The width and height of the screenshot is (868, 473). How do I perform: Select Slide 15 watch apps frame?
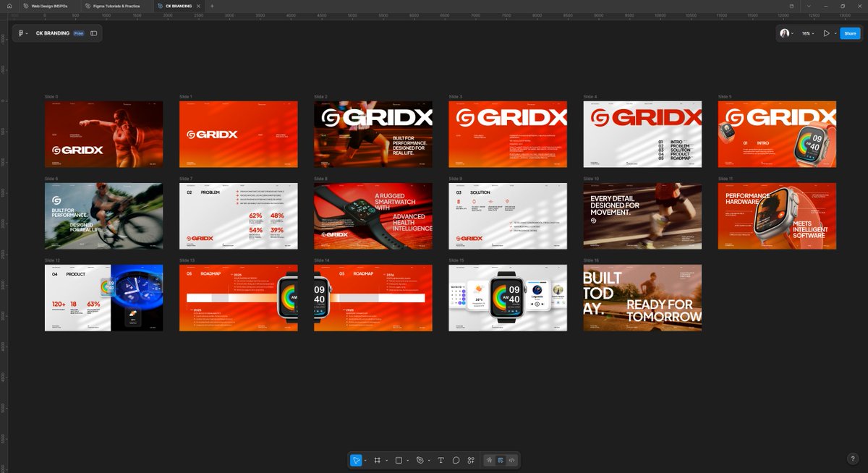pos(508,298)
